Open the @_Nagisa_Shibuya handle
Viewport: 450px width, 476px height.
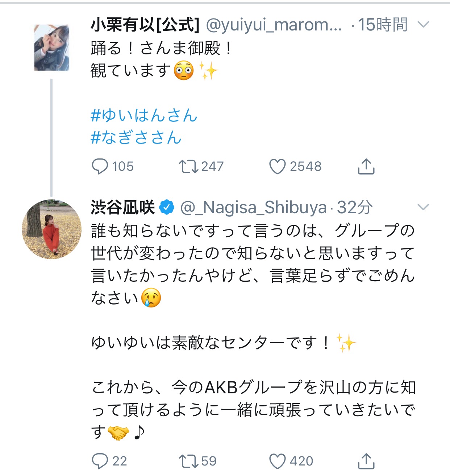pyautogui.click(x=253, y=207)
